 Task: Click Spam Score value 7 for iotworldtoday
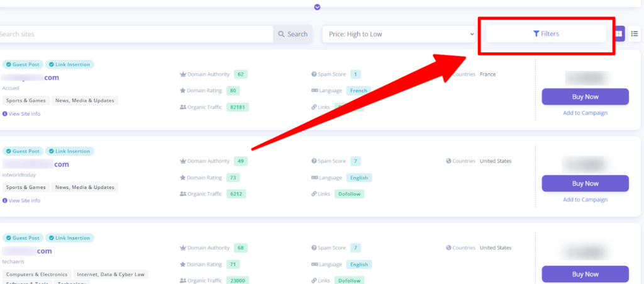coord(355,161)
